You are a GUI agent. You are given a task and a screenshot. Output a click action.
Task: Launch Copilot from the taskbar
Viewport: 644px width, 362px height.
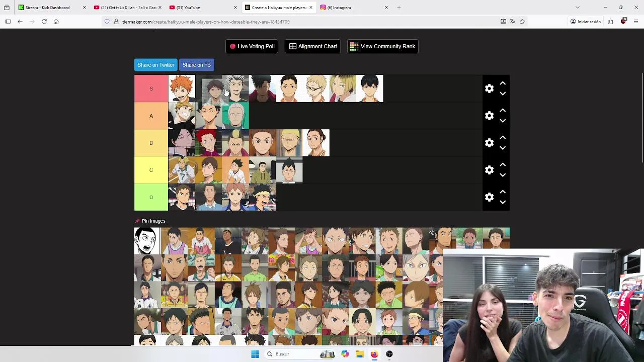pyautogui.click(x=345, y=354)
